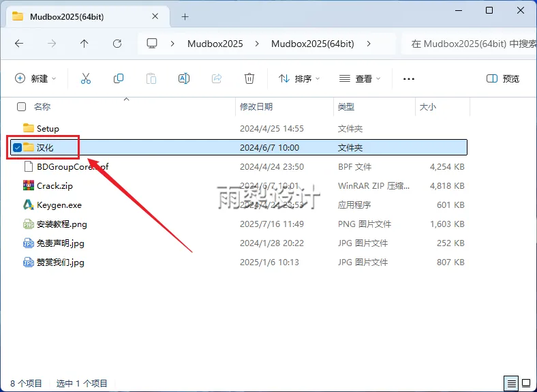Click the Rename icon
The height and width of the screenshot is (392, 537).
[184, 79]
